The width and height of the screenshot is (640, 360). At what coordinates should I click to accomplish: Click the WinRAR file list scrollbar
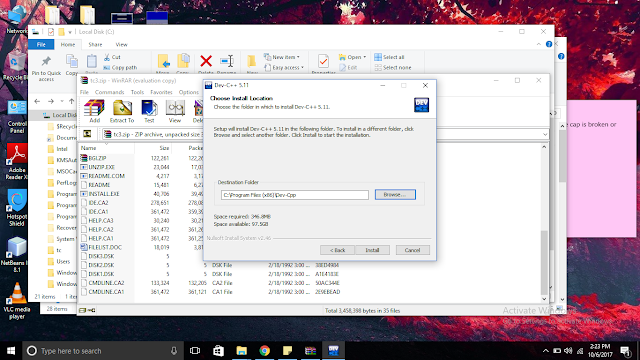pos(544,221)
